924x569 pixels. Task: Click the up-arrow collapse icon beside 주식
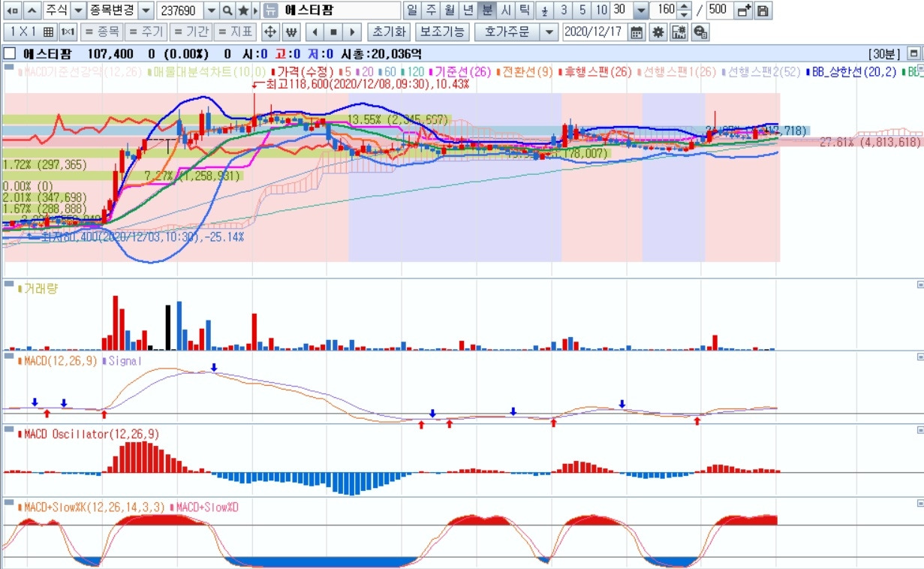pos(32,11)
